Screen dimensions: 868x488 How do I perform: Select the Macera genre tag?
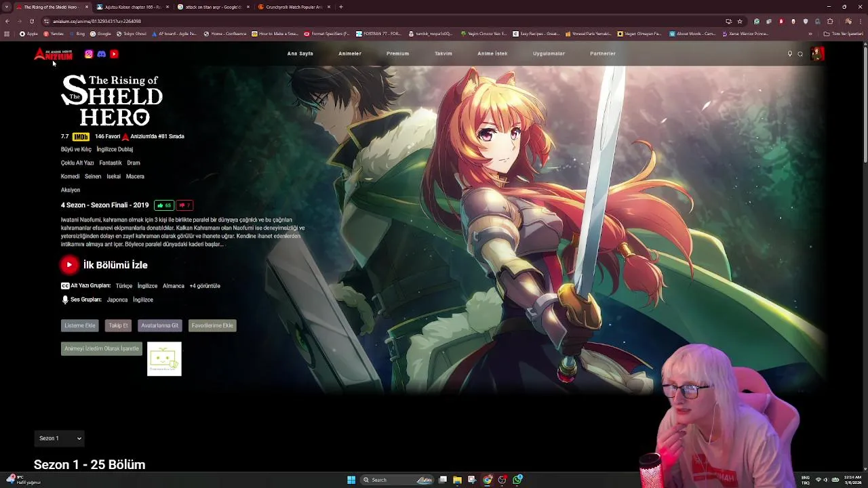(x=135, y=177)
